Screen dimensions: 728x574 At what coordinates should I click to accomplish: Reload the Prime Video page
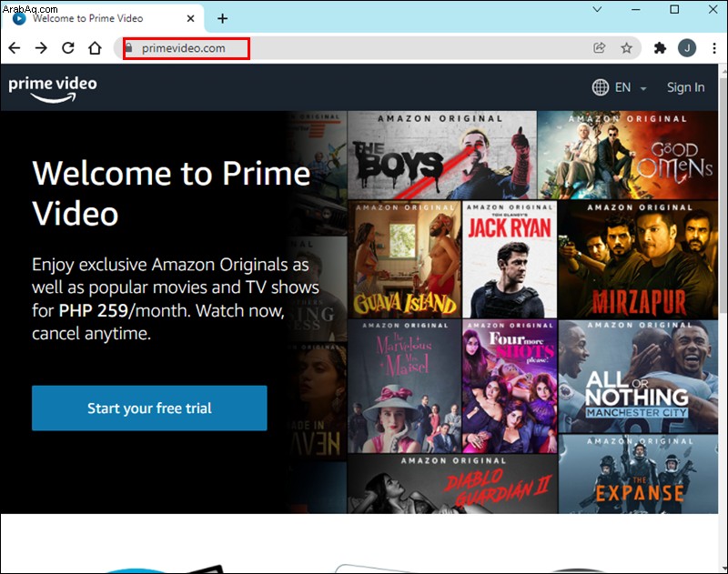tap(68, 48)
